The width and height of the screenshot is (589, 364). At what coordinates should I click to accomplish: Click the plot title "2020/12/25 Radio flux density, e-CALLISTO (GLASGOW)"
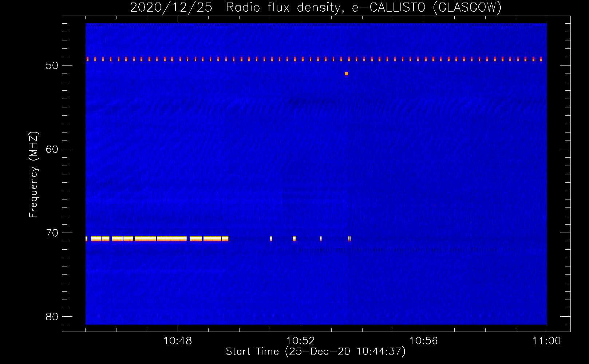pos(316,7)
